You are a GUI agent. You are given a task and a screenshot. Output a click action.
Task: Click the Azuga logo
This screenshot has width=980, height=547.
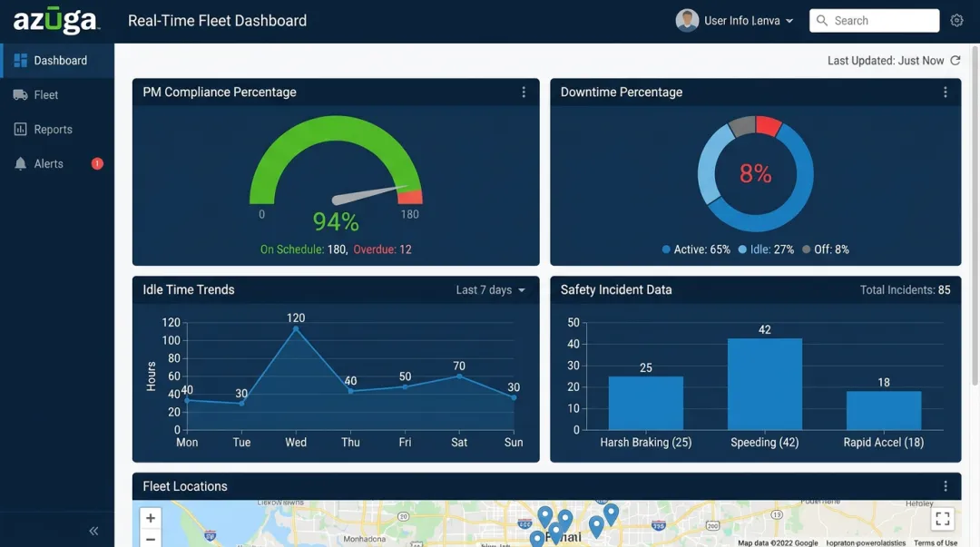pyautogui.click(x=55, y=20)
